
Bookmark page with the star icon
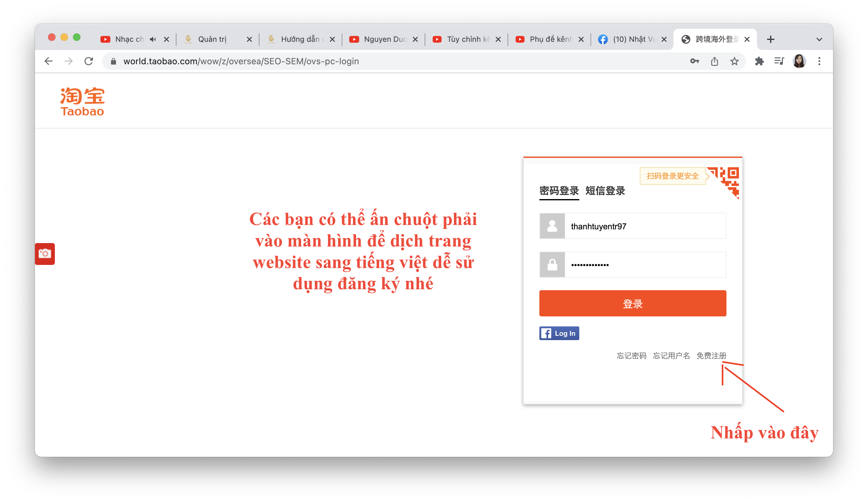pyautogui.click(x=734, y=61)
